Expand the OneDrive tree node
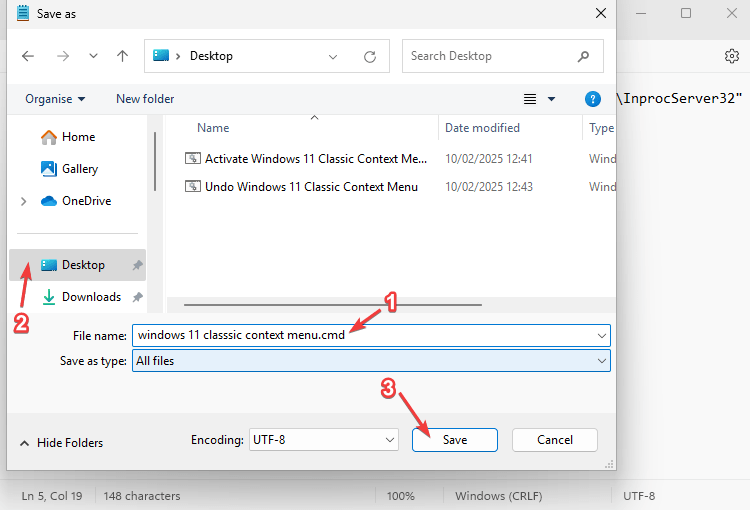 point(23,201)
